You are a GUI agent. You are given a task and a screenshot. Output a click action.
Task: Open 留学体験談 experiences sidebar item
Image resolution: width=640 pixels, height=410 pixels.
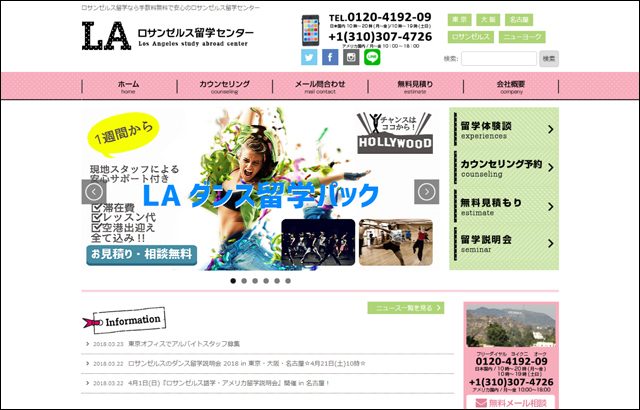[501, 130]
